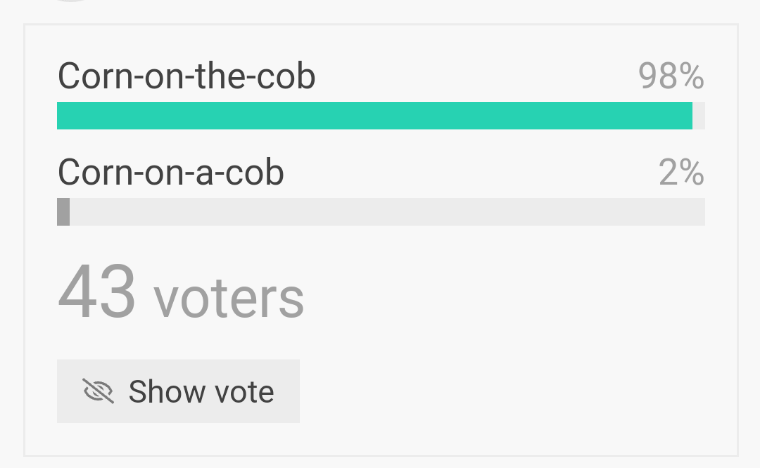
Task: Click the word voters
Action: pyautogui.click(x=228, y=298)
